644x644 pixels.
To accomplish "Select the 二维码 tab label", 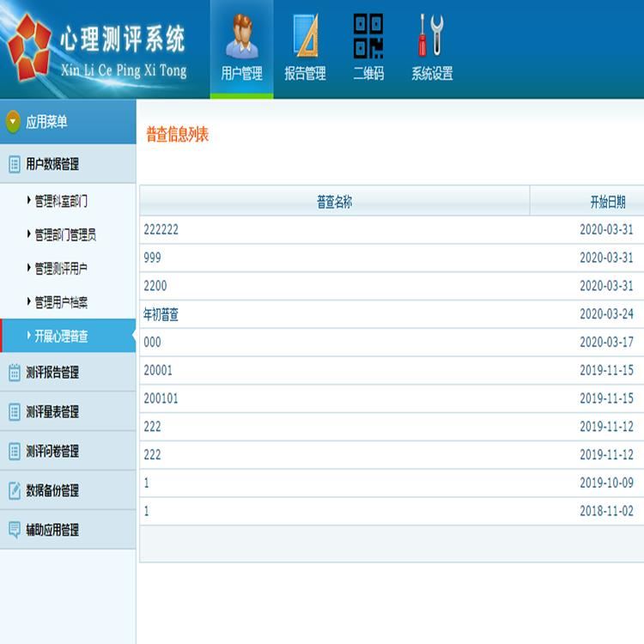I will (x=368, y=74).
